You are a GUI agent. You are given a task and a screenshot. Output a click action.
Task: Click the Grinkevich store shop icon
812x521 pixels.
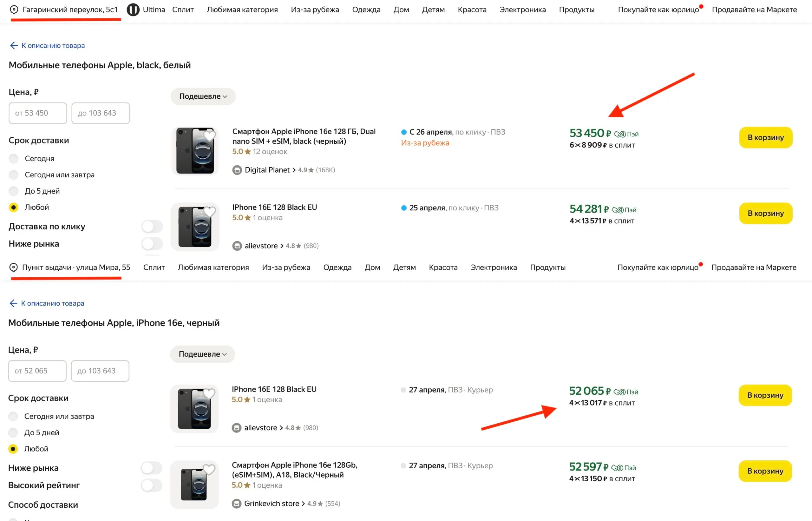[x=236, y=504]
